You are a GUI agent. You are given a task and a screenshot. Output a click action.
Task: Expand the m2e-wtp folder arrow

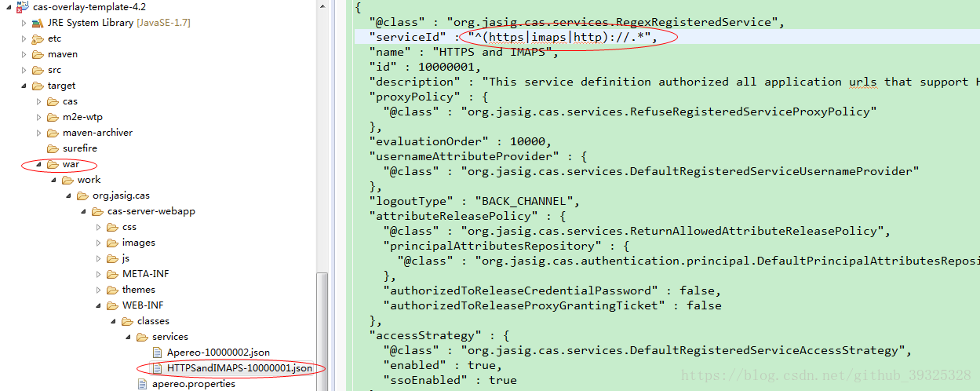coord(39,117)
